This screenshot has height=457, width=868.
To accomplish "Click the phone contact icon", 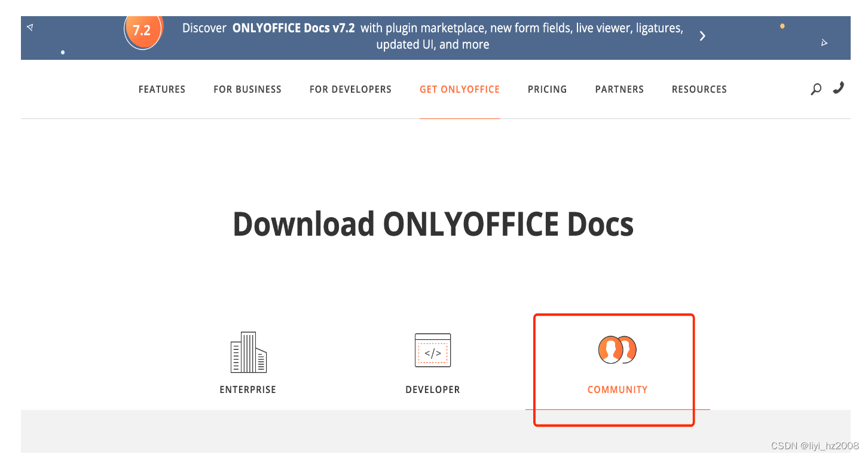I will (x=839, y=88).
